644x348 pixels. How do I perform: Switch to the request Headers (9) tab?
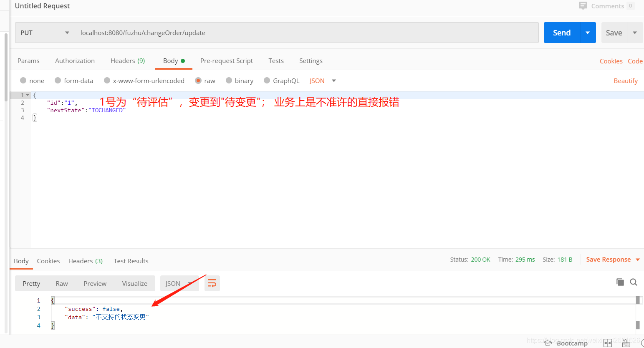tap(128, 61)
